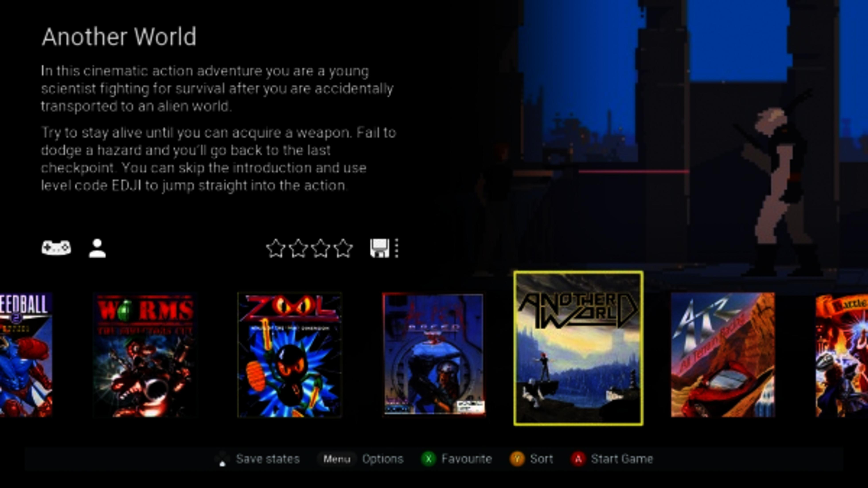Click the single player person icon
This screenshot has width=868, height=488.
(x=97, y=248)
